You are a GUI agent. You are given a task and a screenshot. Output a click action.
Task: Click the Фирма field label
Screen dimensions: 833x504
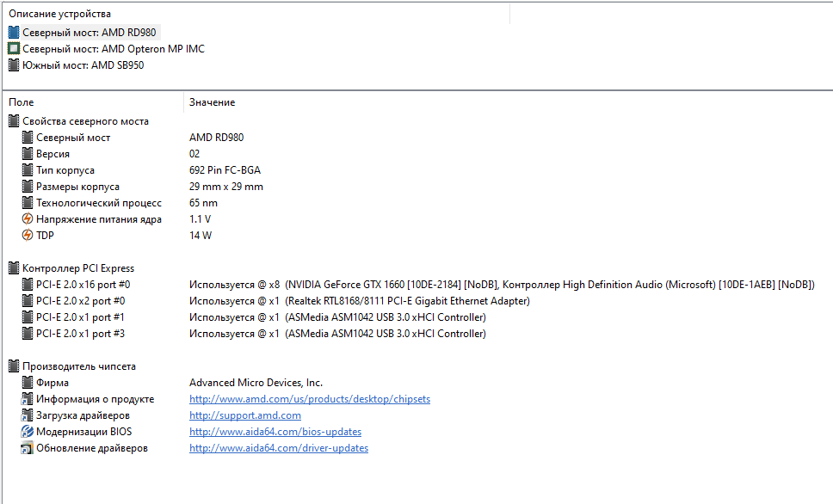[52, 383]
